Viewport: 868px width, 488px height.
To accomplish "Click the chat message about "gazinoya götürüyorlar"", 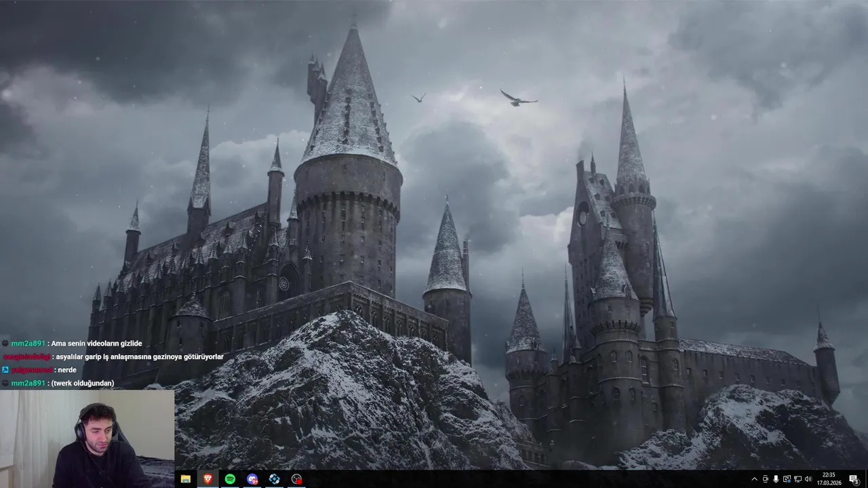I will pos(139,357).
